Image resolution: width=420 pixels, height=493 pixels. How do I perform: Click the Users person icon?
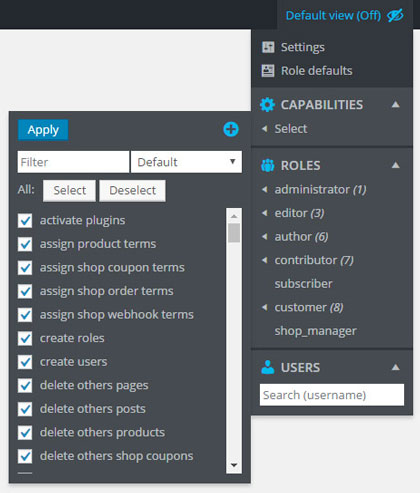pyautogui.click(x=267, y=367)
